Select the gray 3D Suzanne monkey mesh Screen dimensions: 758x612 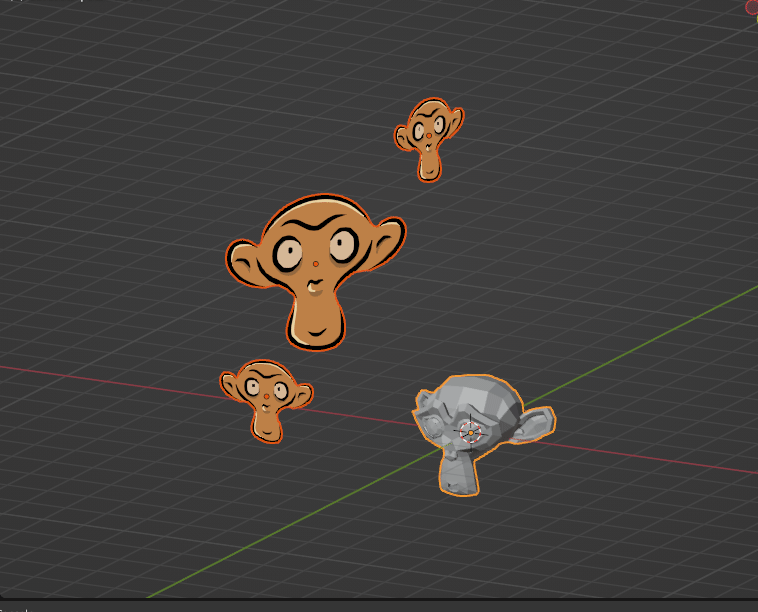[483, 435]
